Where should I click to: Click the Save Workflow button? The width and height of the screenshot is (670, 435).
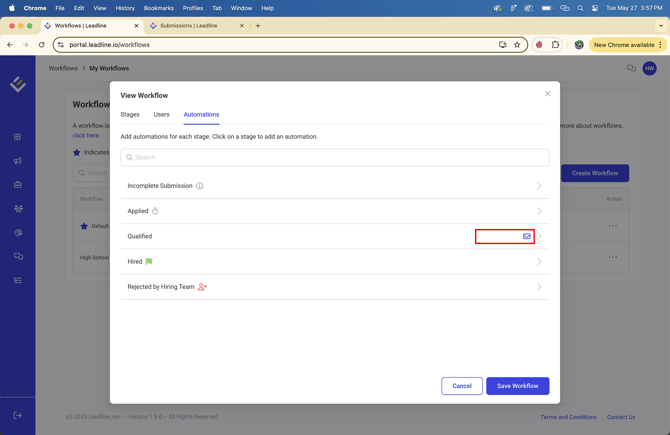pyautogui.click(x=517, y=386)
